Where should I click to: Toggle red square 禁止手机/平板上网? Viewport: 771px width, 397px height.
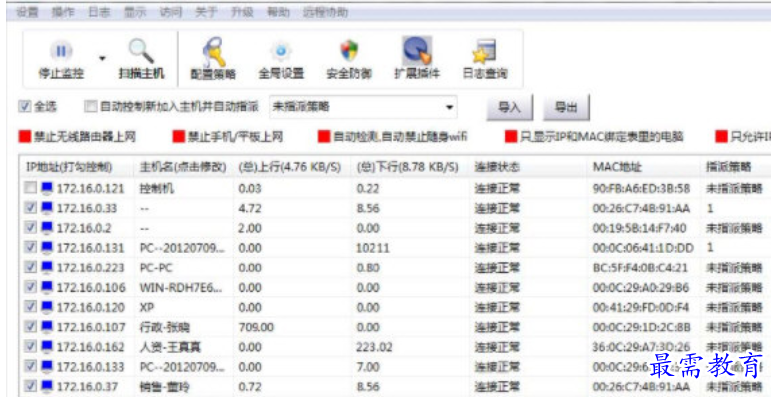178,137
